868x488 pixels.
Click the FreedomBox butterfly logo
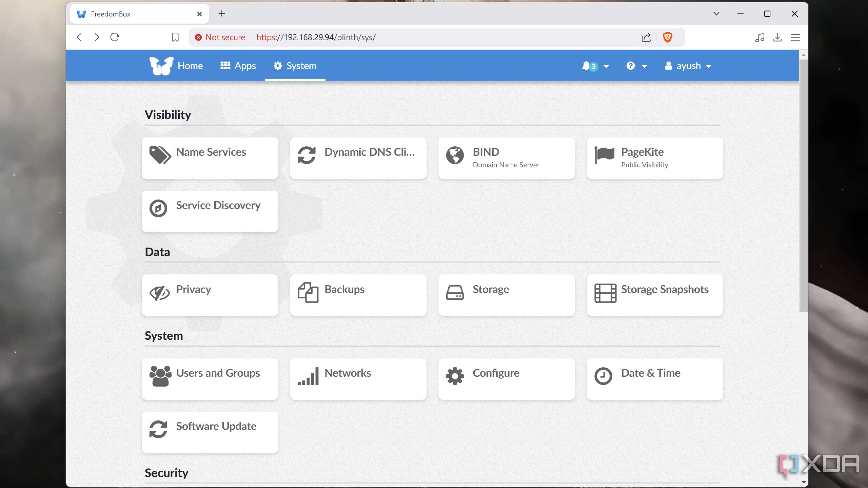pyautogui.click(x=161, y=66)
